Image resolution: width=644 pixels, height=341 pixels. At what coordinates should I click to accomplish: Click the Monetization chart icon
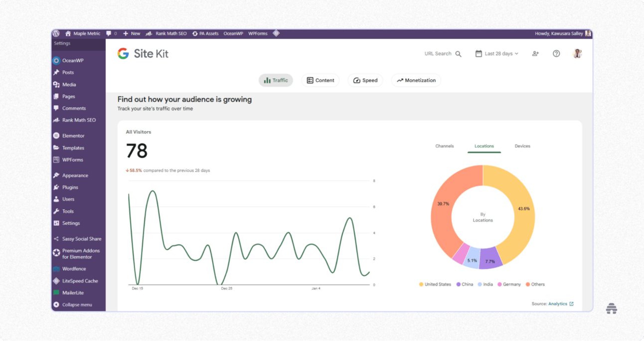(x=400, y=80)
